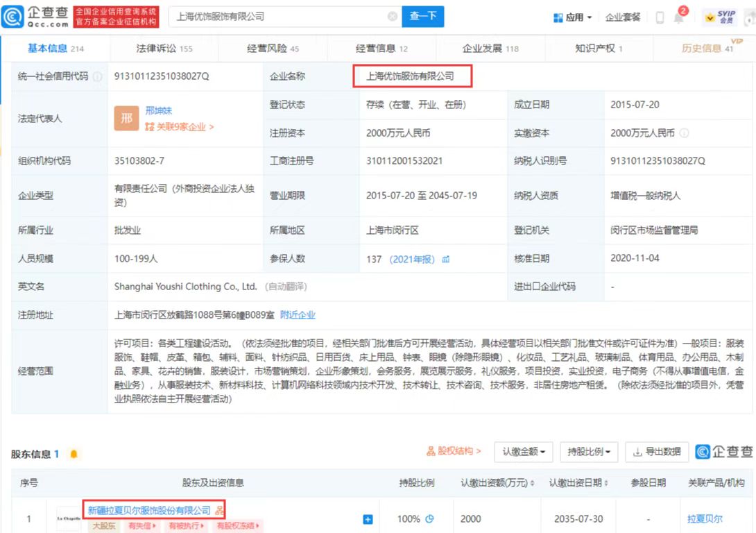Select approval date 2020-11-04
The width and height of the screenshot is (756, 533).
[x=635, y=258]
